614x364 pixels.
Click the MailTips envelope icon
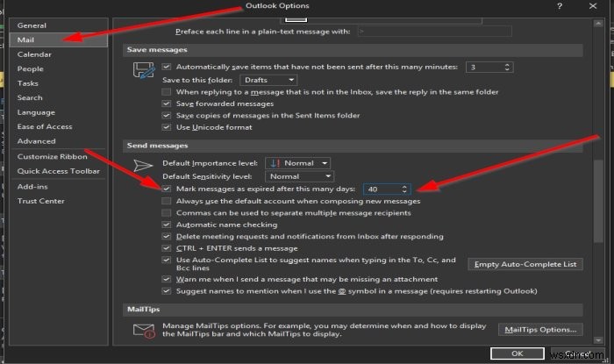pyautogui.click(x=144, y=331)
